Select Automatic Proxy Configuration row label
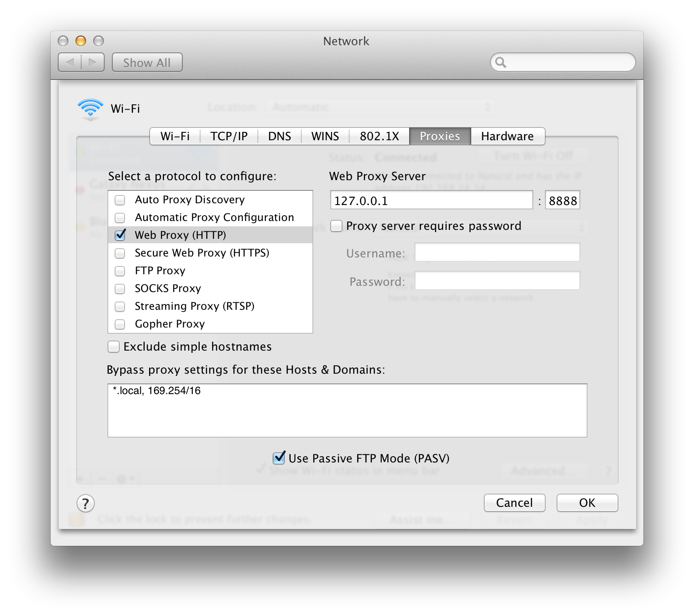This screenshot has width=694, height=616. pos(214,218)
